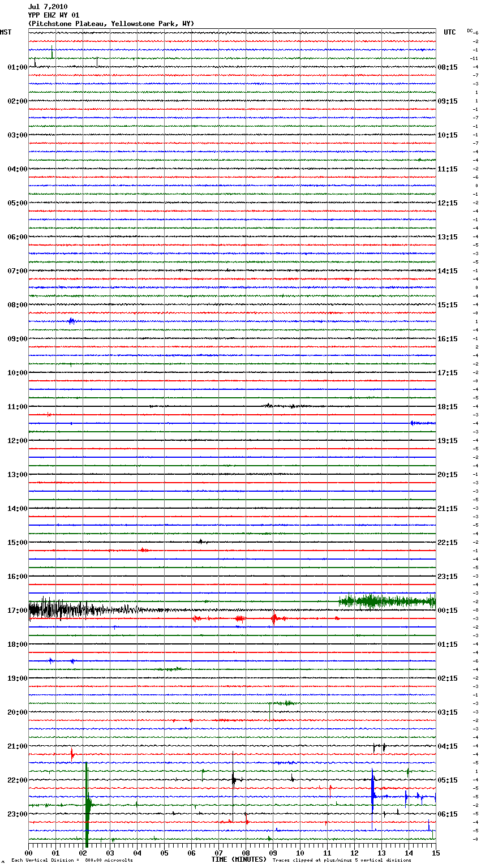
Task: Click the 18:15 UTC time label
Action: pyautogui.click(x=448, y=407)
